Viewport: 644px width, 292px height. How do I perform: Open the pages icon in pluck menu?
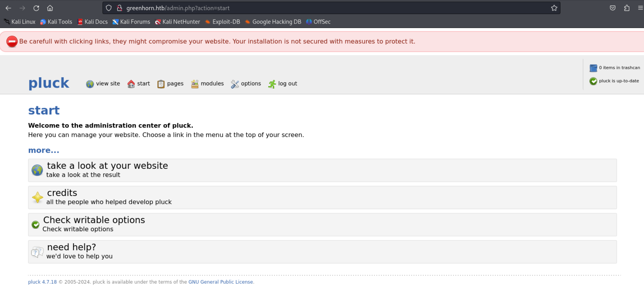161,83
